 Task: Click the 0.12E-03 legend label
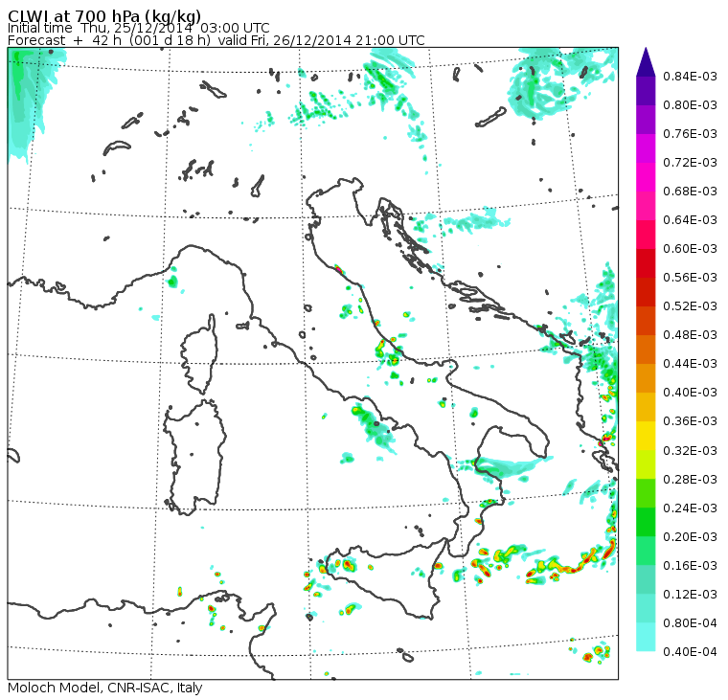tap(690, 595)
